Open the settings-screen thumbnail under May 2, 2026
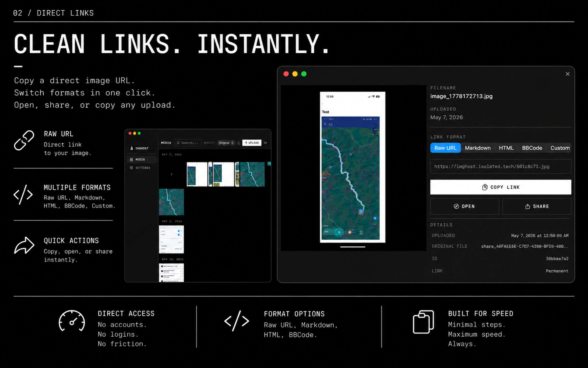This screenshot has height=368, width=588. coord(171,239)
